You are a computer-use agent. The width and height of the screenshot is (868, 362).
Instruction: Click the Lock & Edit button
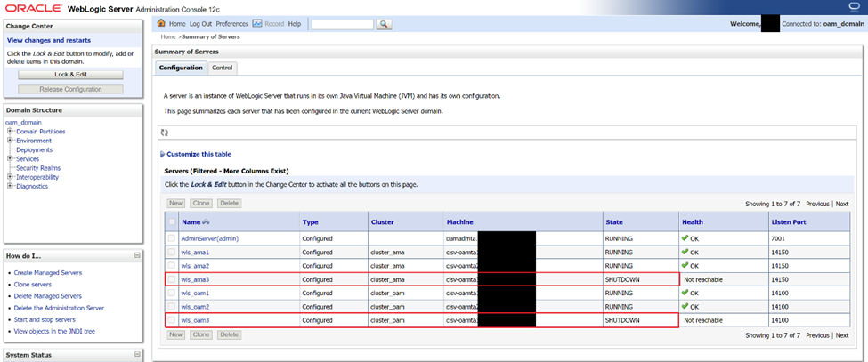pos(69,75)
